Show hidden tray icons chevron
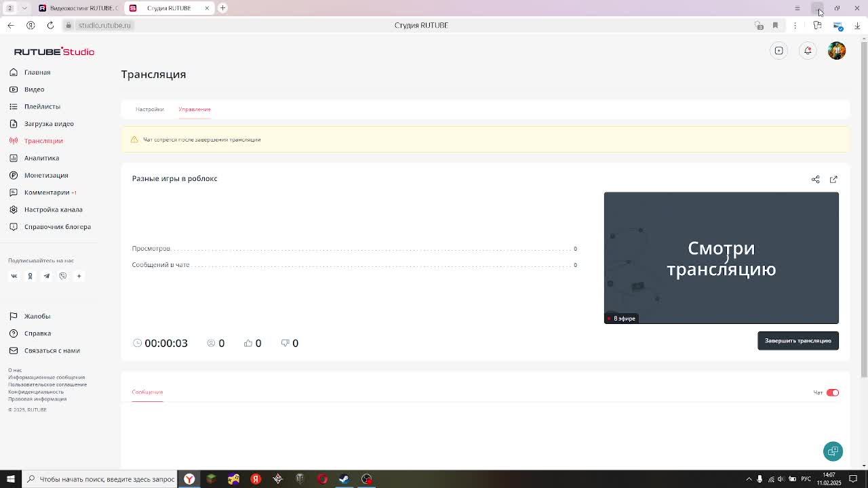The width and height of the screenshot is (868, 488). coord(749,479)
